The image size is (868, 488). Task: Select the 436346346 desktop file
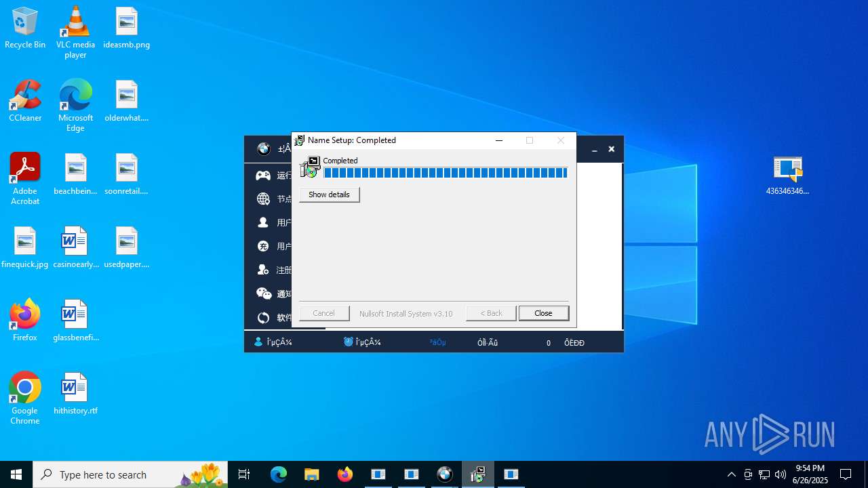(787, 175)
